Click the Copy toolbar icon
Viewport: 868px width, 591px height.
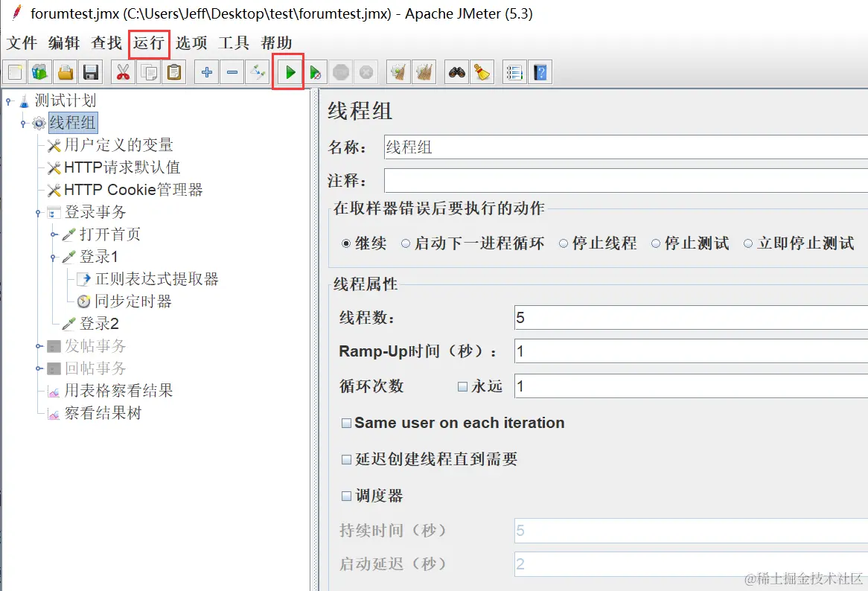(148, 72)
